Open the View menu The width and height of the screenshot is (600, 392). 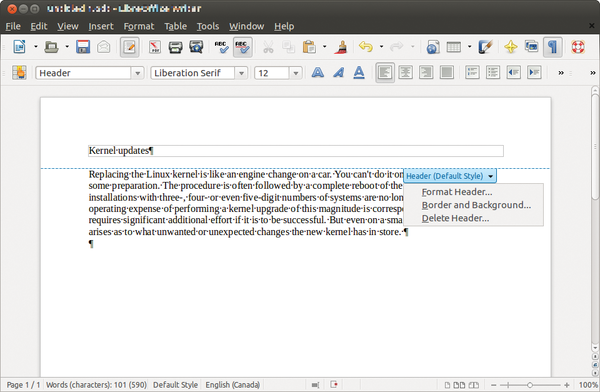coord(68,26)
